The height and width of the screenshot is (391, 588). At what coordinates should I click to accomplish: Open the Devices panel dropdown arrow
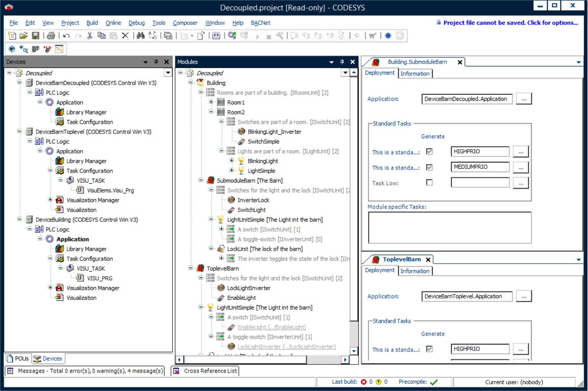coord(146,62)
